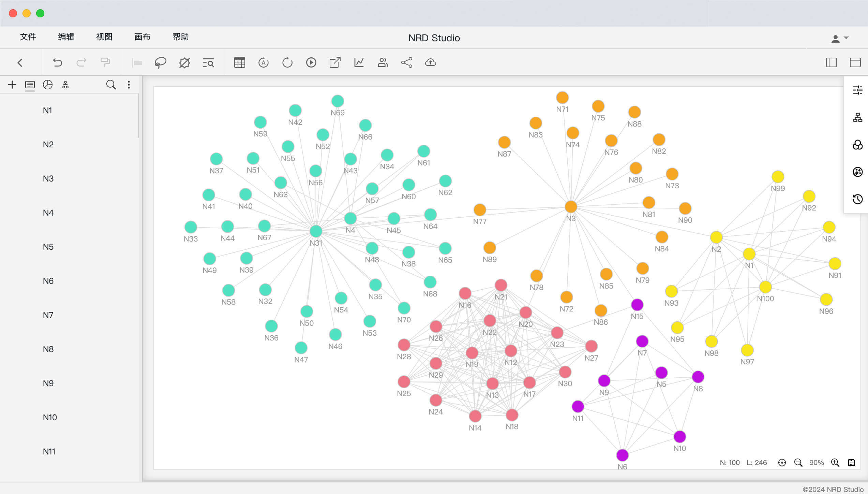
Task: Open the three-dot more options menu
Action: click(x=129, y=85)
